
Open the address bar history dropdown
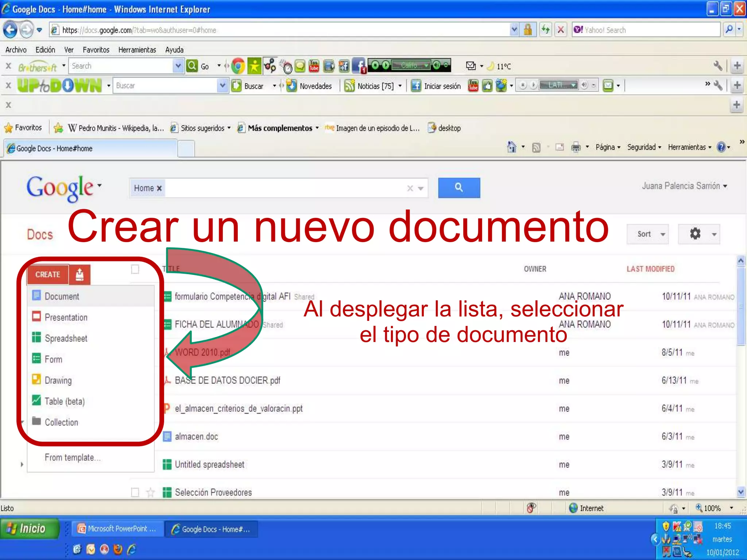coord(514,30)
